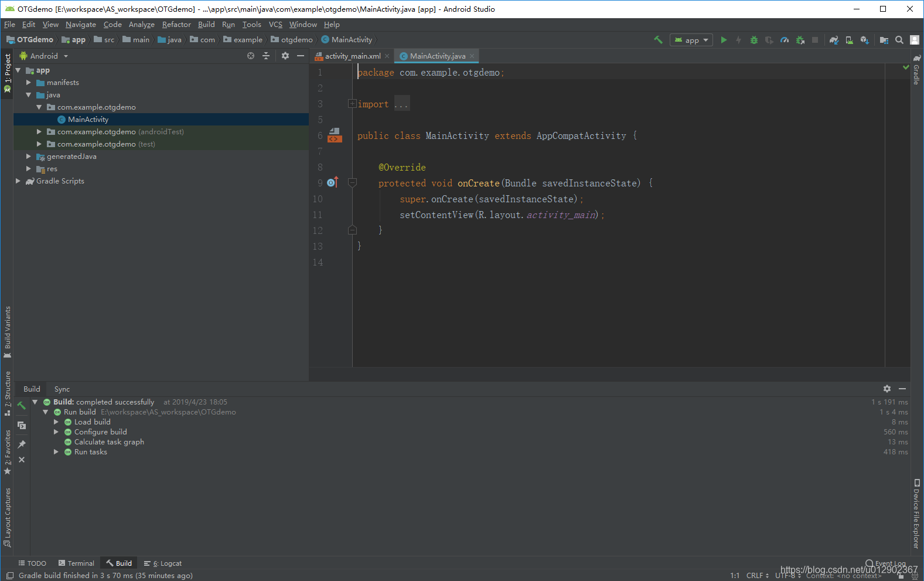Switch to activity_main.xml editor tab
924x581 pixels.
click(353, 56)
